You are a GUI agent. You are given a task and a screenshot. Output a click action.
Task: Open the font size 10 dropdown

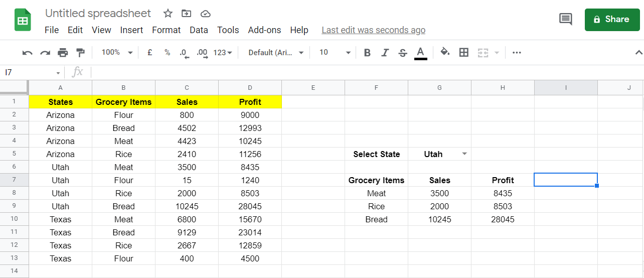(x=335, y=52)
